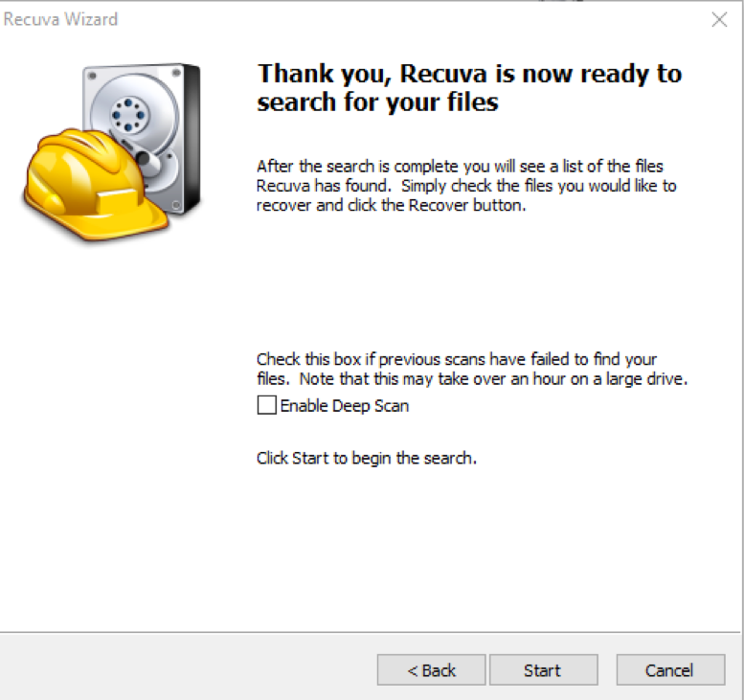
Task: Go to the previous step with Back
Action: tap(431, 670)
